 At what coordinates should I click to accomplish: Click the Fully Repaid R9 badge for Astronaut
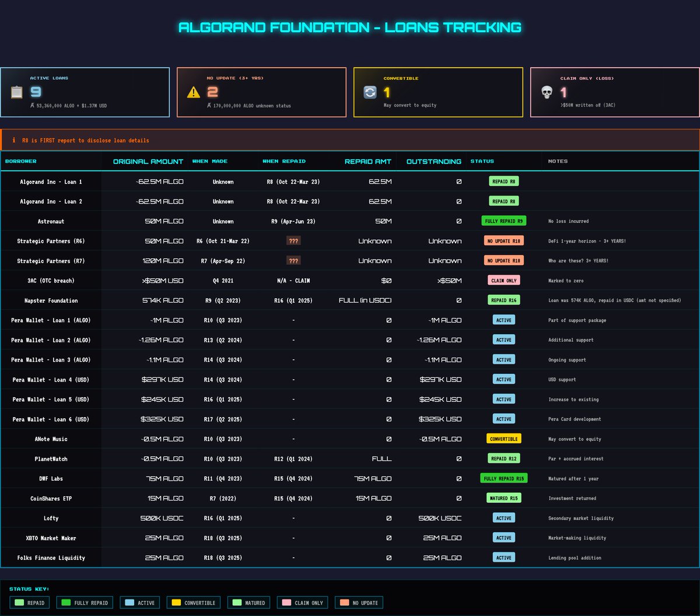tap(504, 221)
